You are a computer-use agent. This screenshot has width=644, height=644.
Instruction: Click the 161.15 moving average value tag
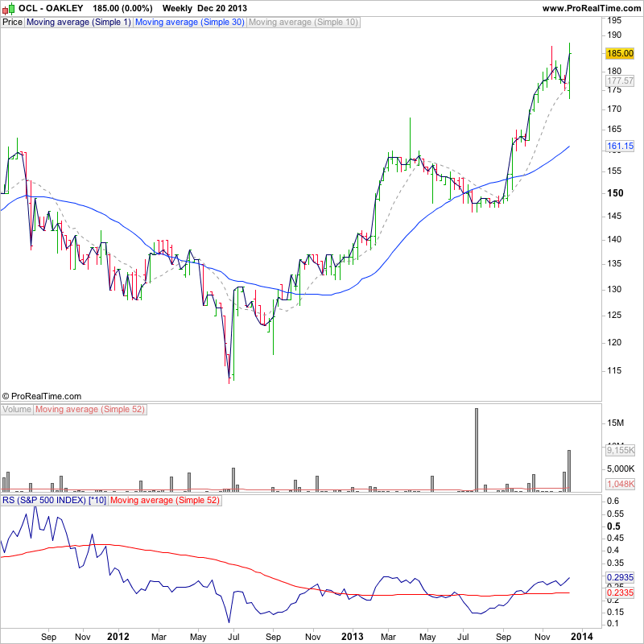pyautogui.click(x=620, y=146)
